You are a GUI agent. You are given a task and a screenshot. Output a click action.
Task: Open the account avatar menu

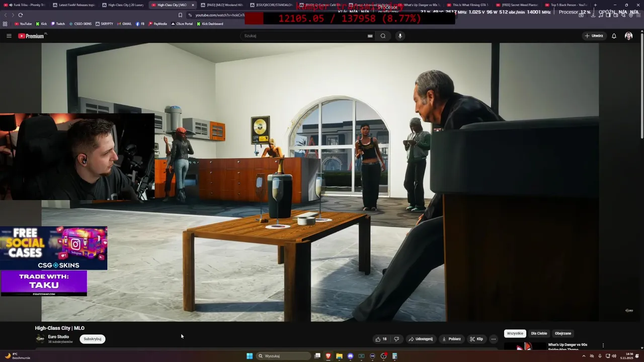click(x=628, y=36)
